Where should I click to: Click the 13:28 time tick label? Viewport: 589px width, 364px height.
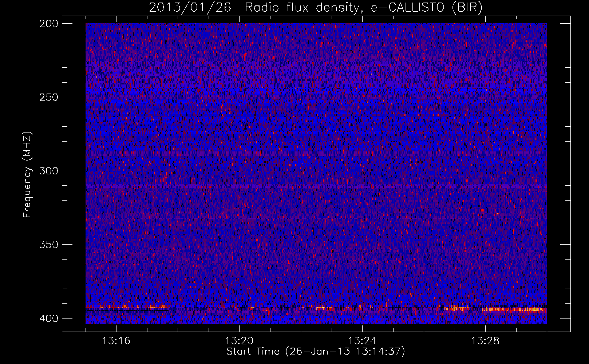485,341
